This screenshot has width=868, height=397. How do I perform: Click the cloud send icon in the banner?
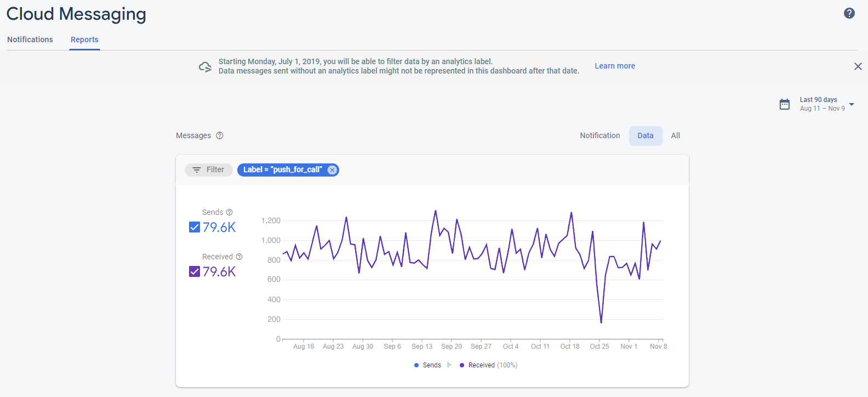[x=205, y=67]
